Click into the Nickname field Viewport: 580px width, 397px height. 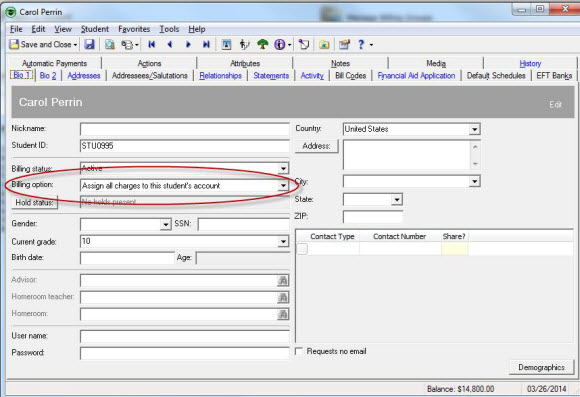point(185,129)
